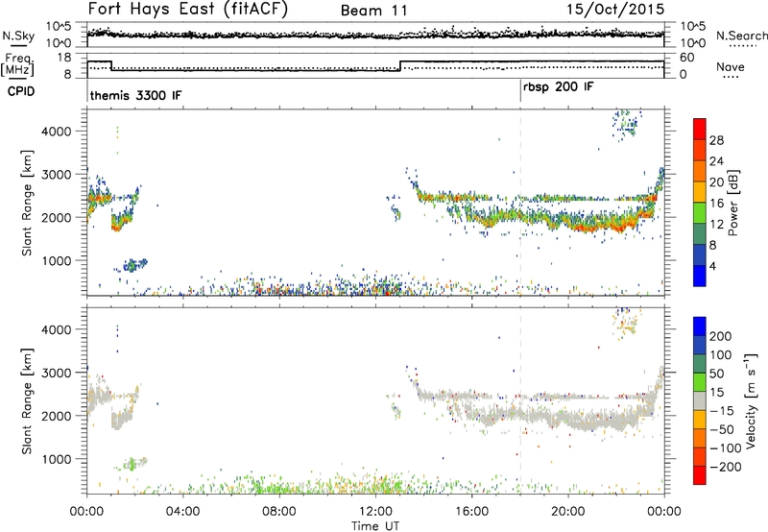Click the red bottom of the velocity colorbar

click(x=700, y=475)
